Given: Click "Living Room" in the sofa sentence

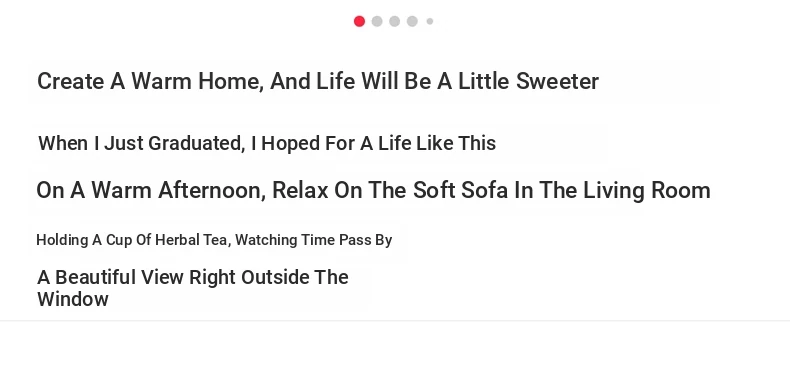Looking at the screenshot, I should 647,190.
